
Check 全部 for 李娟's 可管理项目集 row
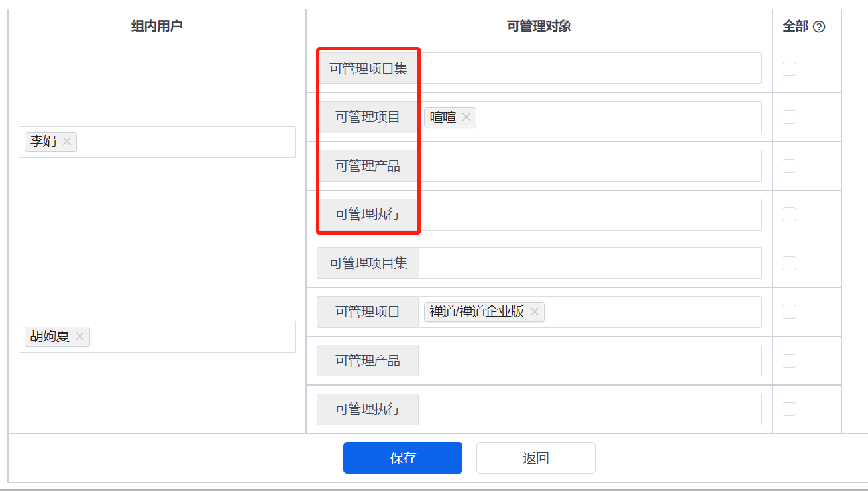[x=789, y=68]
